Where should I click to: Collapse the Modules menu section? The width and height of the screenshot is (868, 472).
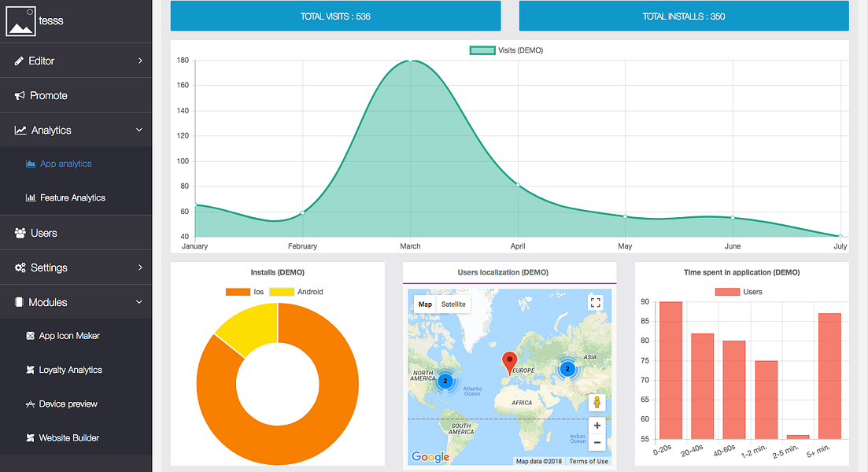139,302
